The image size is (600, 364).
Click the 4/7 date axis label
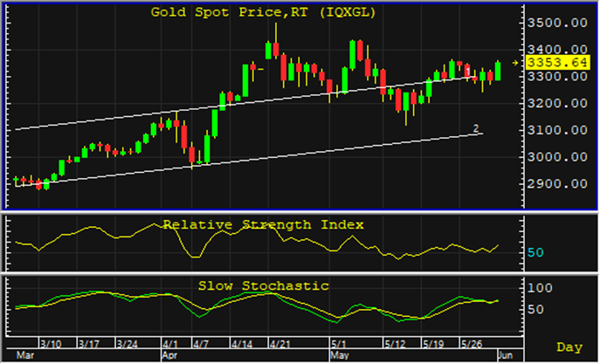click(x=201, y=344)
